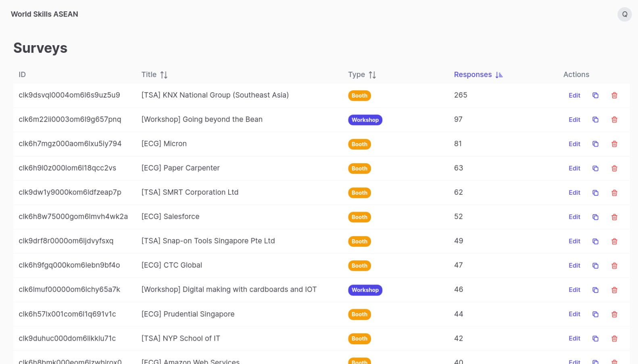This screenshot has width=638, height=364.
Task: Remove the SMRT Corporation Ltd survey
Action: pos(614,193)
